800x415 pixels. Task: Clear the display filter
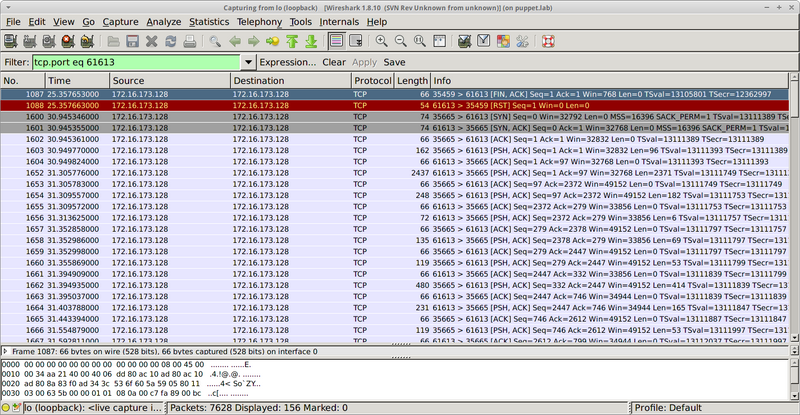point(334,62)
